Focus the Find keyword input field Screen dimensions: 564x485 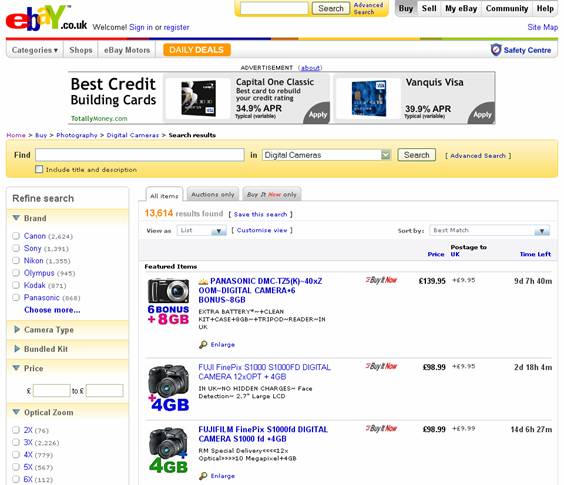pos(140,155)
